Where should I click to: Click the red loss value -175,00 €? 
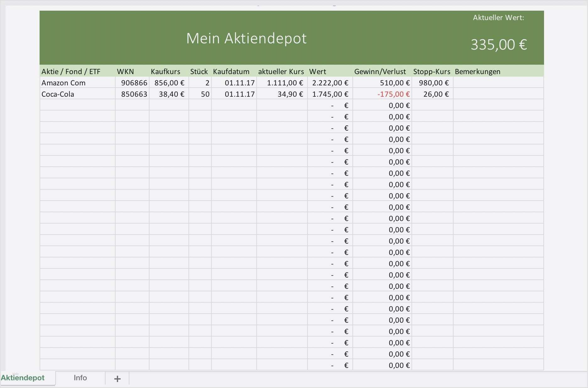pos(382,94)
